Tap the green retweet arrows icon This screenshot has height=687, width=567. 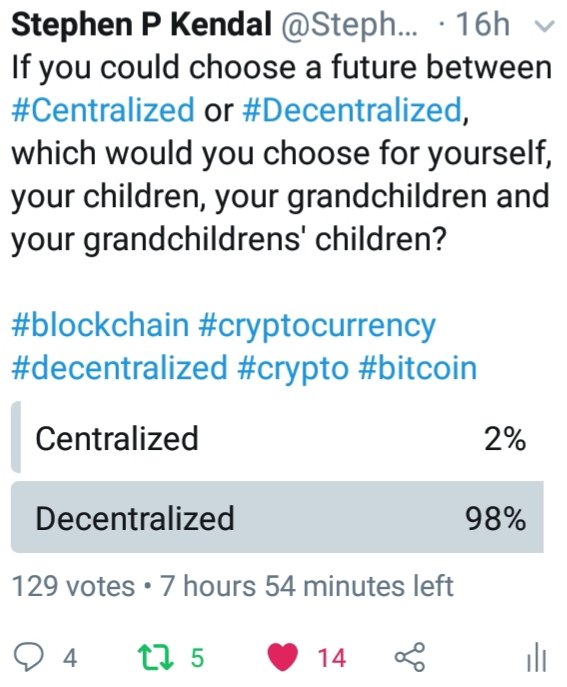click(x=156, y=657)
